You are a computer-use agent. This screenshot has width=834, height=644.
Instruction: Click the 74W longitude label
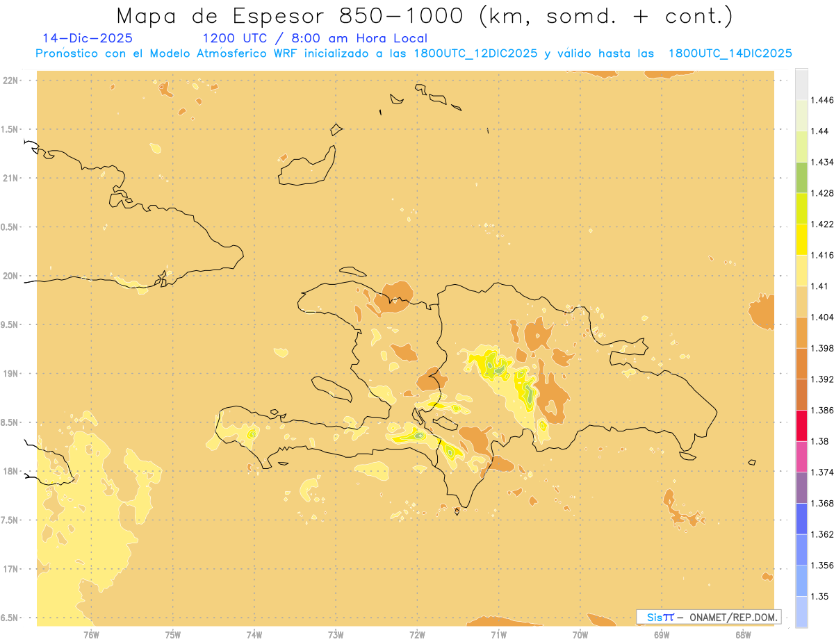pyautogui.click(x=254, y=634)
